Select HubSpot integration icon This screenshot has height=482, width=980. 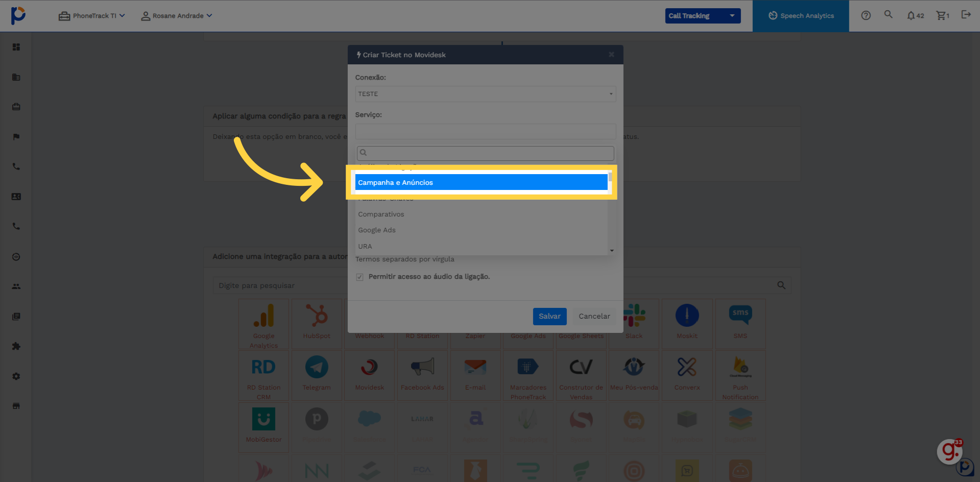point(317,324)
